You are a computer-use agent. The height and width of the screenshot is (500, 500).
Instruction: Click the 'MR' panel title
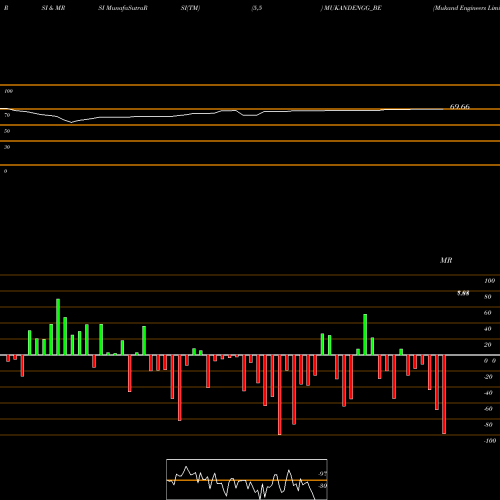click(x=446, y=260)
